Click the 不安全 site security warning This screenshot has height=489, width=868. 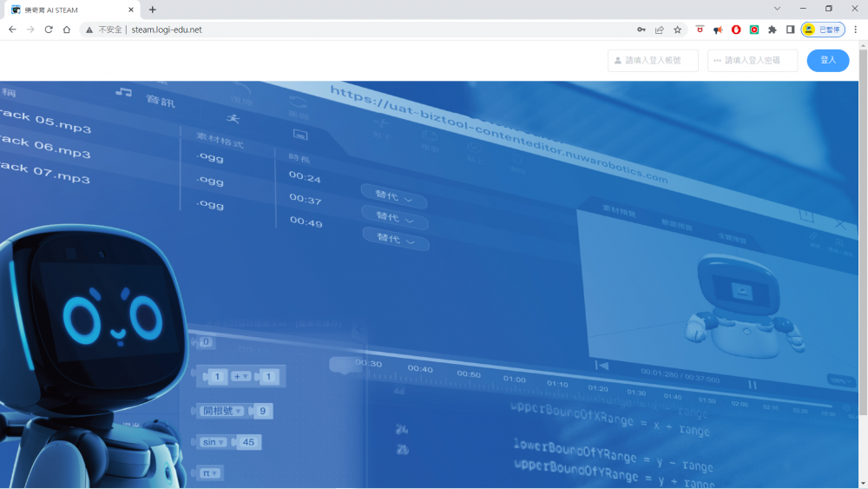point(104,30)
